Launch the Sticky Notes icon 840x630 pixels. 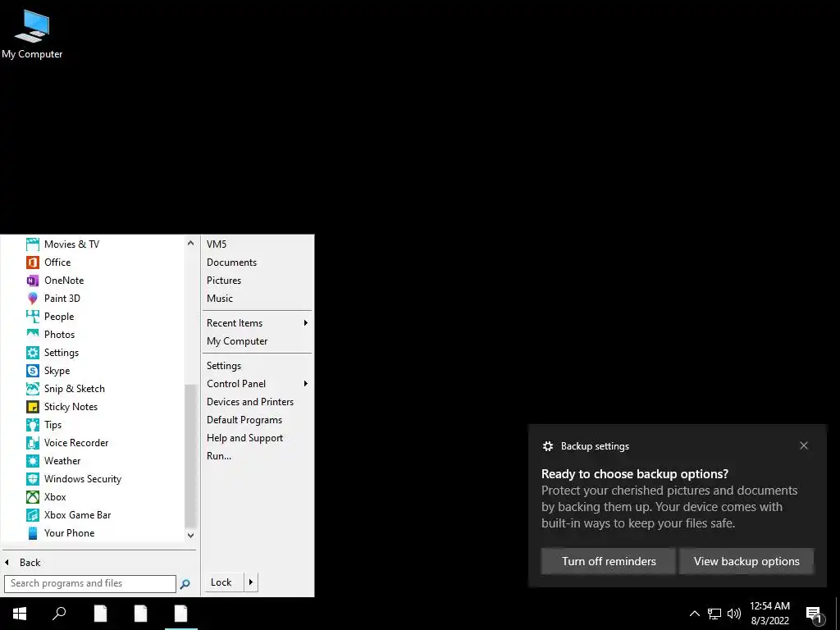tap(33, 407)
